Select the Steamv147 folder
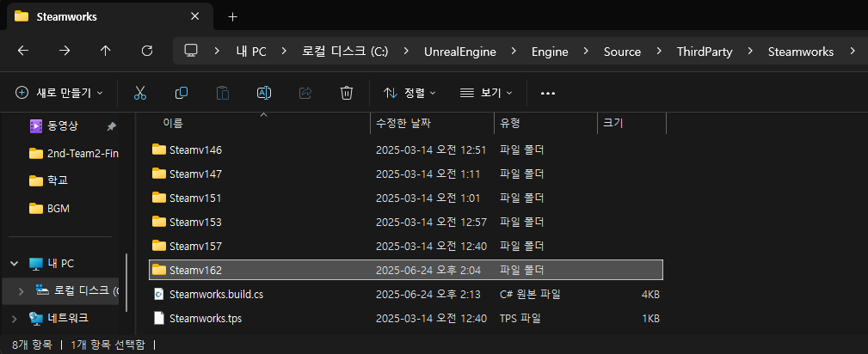 pos(406,174)
